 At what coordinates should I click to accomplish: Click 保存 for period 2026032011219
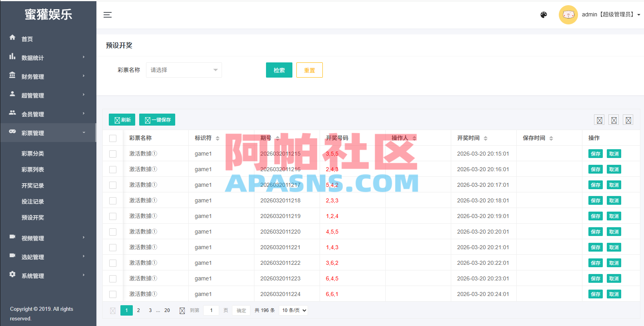click(596, 216)
